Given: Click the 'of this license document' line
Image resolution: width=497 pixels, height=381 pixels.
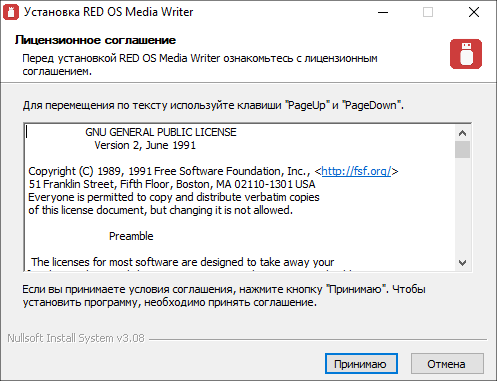Looking at the screenshot, I should [x=160, y=210].
